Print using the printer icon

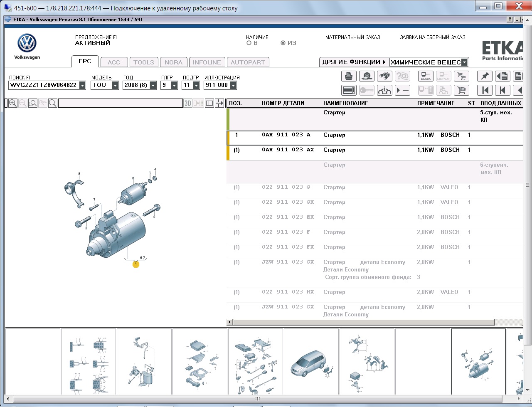pos(349,76)
